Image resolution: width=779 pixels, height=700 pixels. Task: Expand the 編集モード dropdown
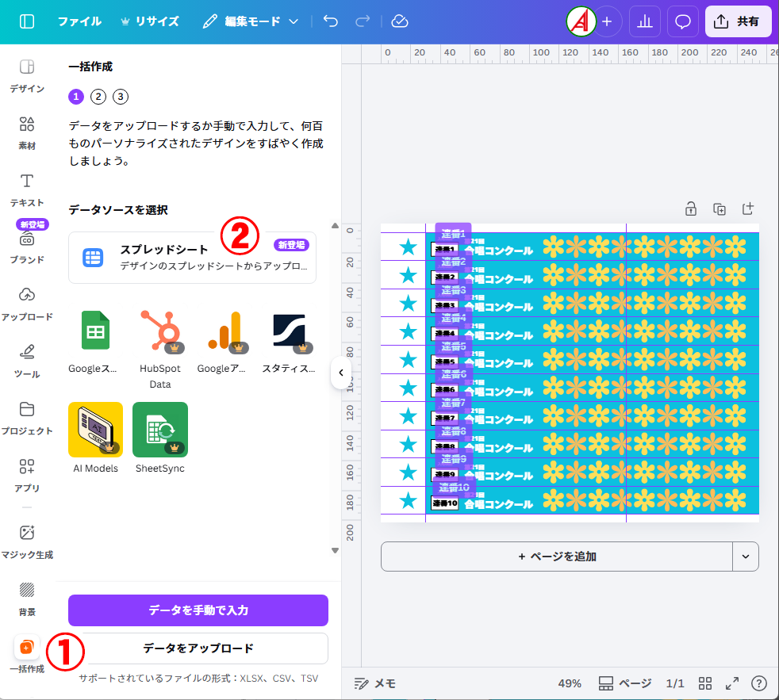pyautogui.click(x=251, y=21)
